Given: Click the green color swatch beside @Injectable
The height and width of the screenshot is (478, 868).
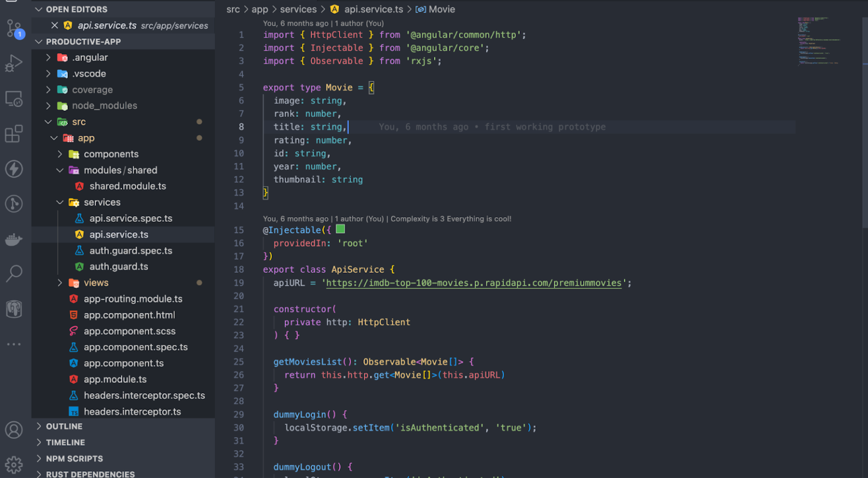Looking at the screenshot, I should (340, 229).
